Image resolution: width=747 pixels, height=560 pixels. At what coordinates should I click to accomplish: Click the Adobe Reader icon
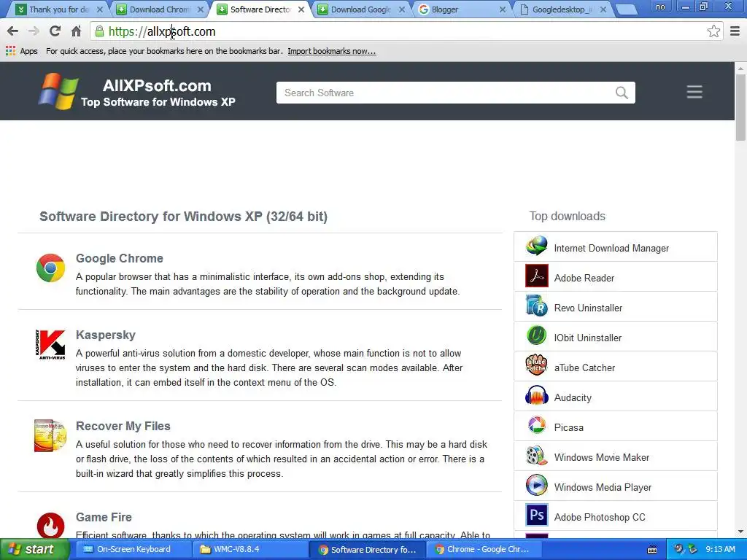click(536, 276)
